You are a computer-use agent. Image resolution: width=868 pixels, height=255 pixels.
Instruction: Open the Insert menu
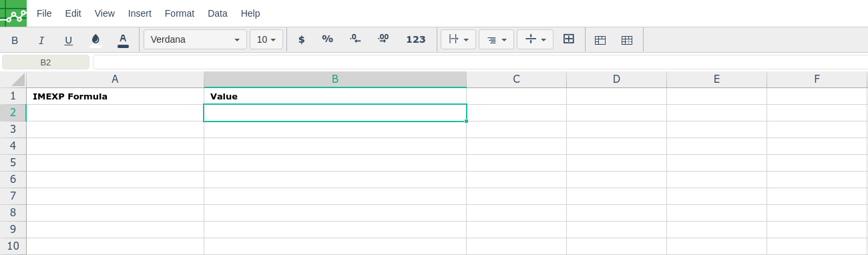(140, 13)
